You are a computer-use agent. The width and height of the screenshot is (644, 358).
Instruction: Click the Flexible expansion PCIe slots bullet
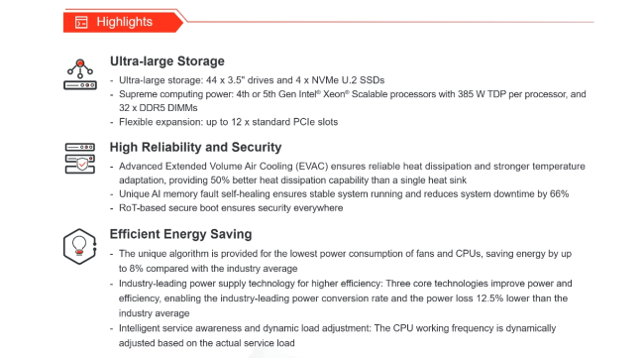228,122
